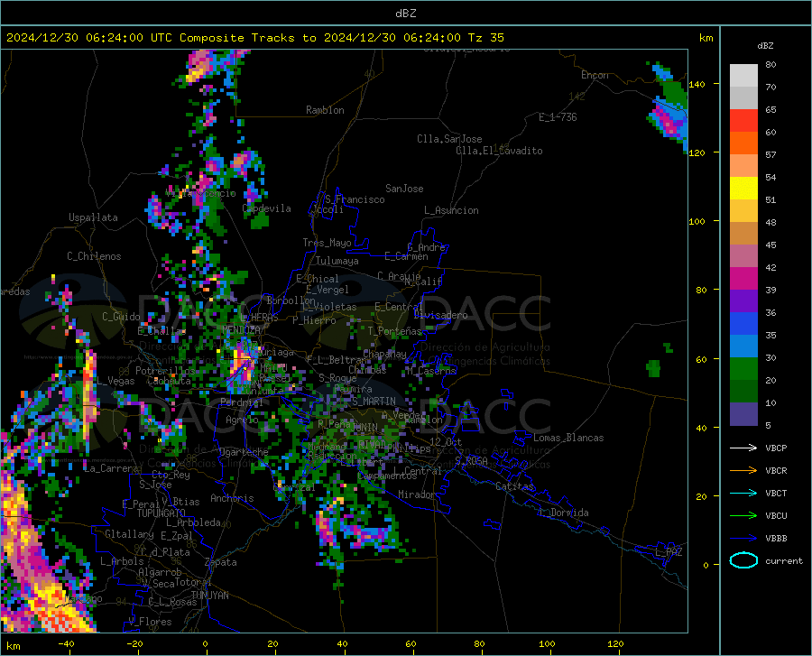Click the UTC Composite Tracks timestamp header
The width and height of the screenshot is (812, 656).
pyautogui.click(x=254, y=38)
